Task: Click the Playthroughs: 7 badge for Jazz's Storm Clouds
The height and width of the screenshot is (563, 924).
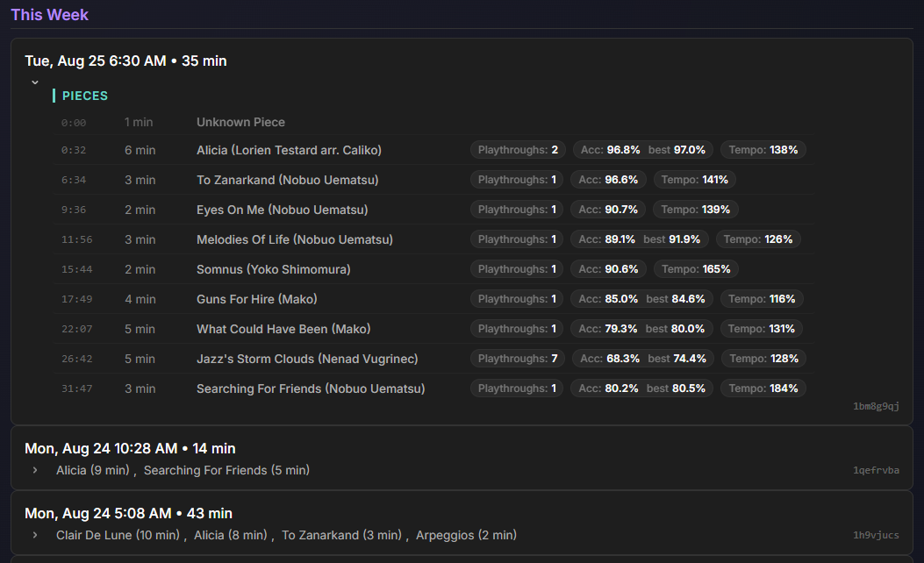Action: pyautogui.click(x=518, y=358)
